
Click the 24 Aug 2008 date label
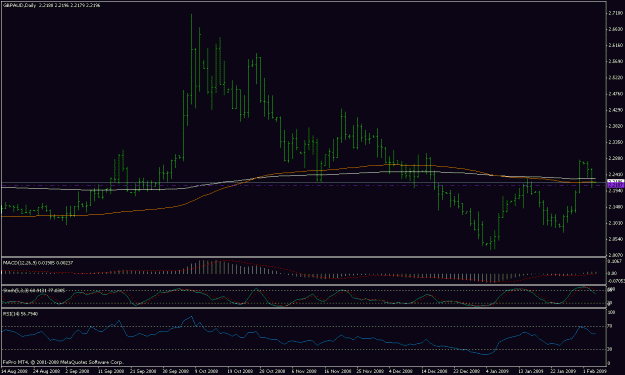coord(47,371)
